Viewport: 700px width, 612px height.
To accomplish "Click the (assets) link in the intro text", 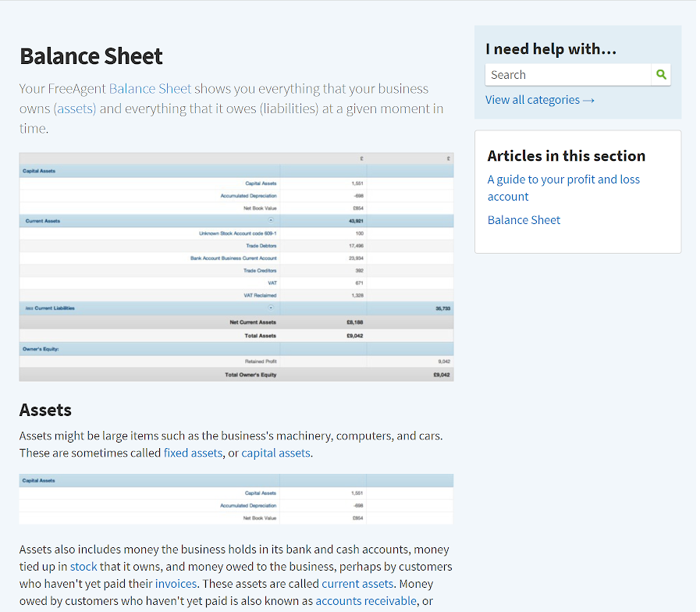I will pyautogui.click(x=75, y=109).
